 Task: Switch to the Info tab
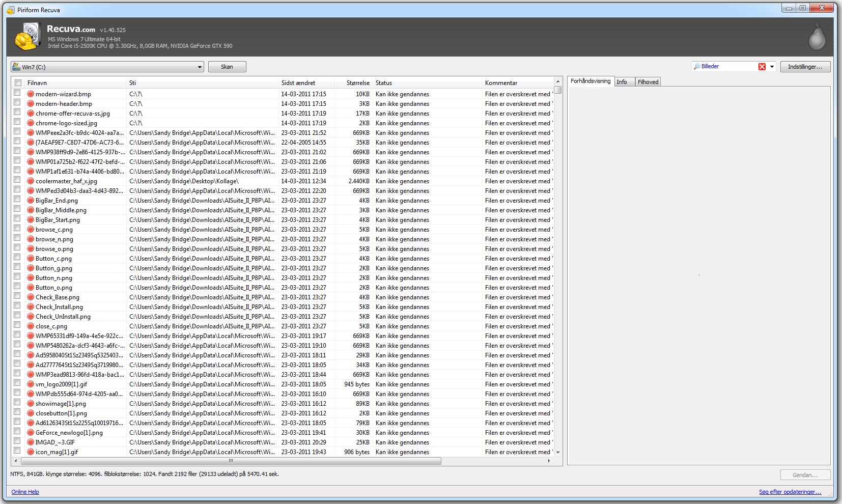click(x=622, y=82)
